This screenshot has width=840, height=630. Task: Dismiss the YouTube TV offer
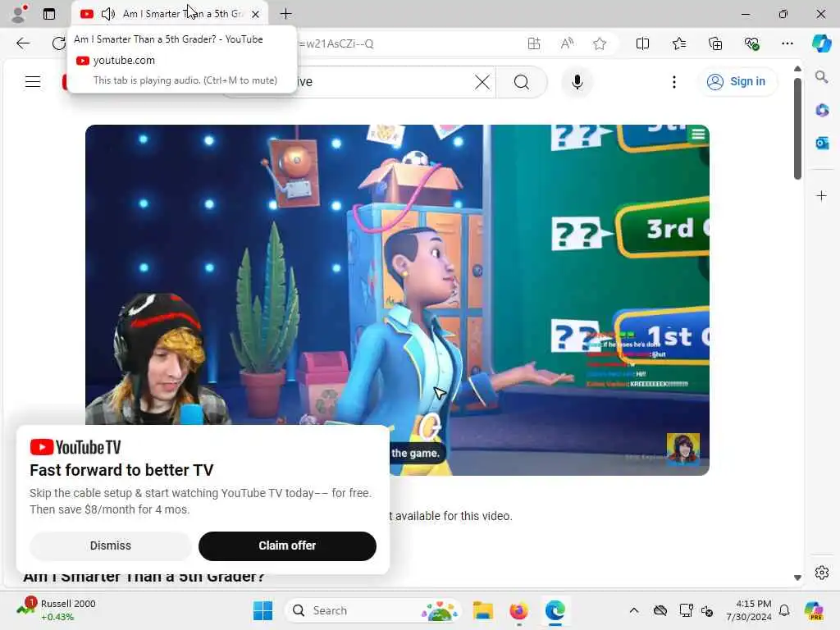(111, 546)
